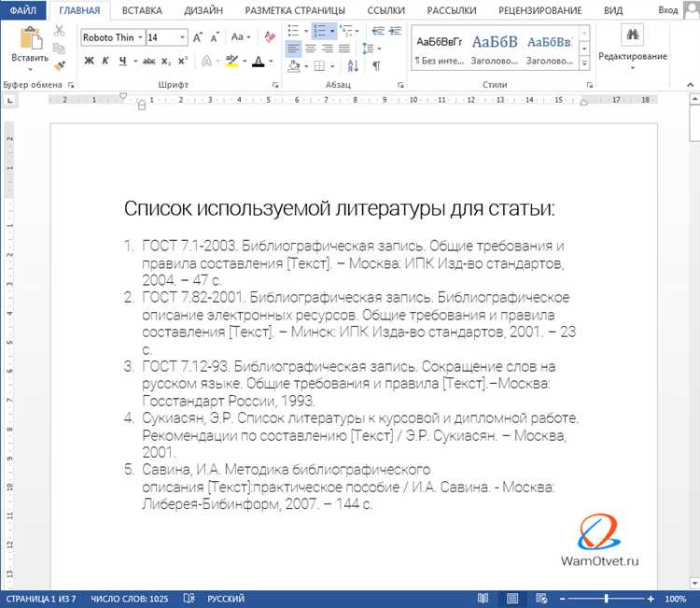This screenshot has height=608, width=700.
Task: Clear all formatting with eraser icon
Action: [268, 37]
